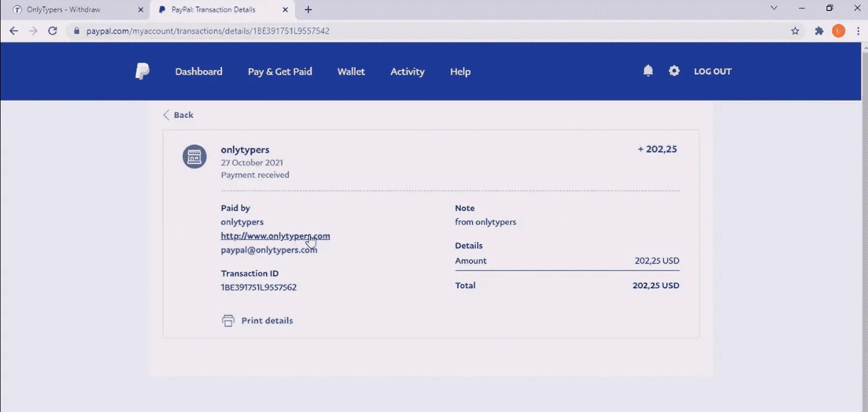This screenshot has width=868, height=412.
Task: Click the Transaction ID label
Action: tap(250, 273)
